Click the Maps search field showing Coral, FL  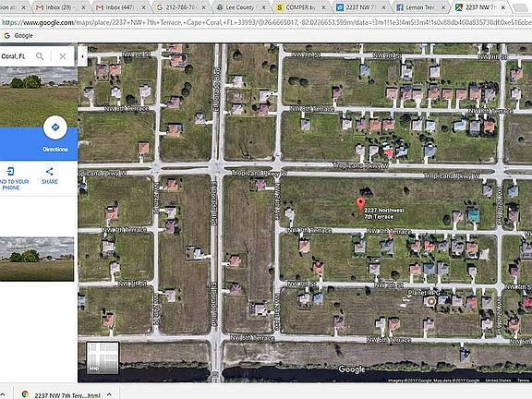(x=16, y=56)
